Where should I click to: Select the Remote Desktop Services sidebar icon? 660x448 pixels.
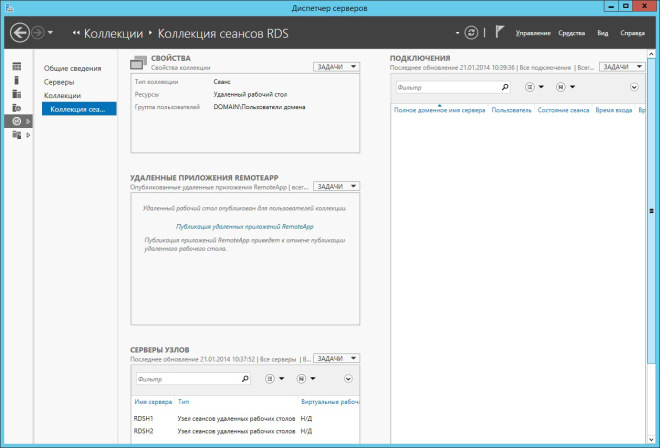pyautogui.click(x=16, y=120)
